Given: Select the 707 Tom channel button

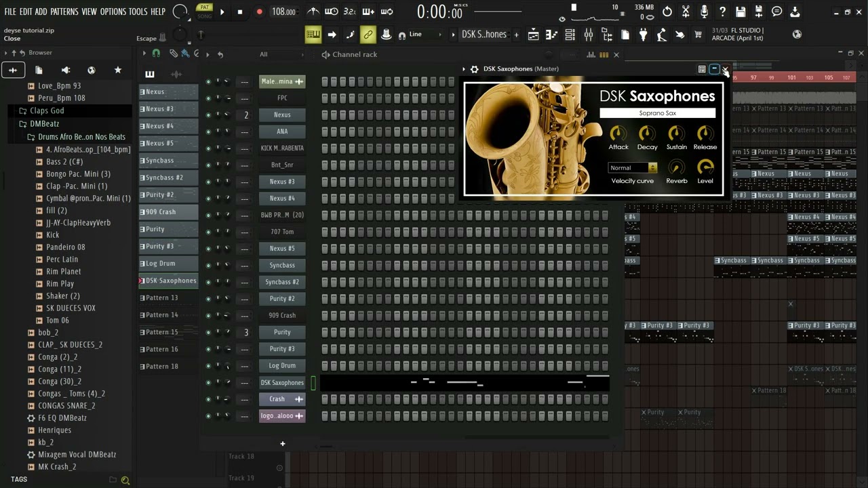Looking at the screenshot, I should (x=282, y=232).
